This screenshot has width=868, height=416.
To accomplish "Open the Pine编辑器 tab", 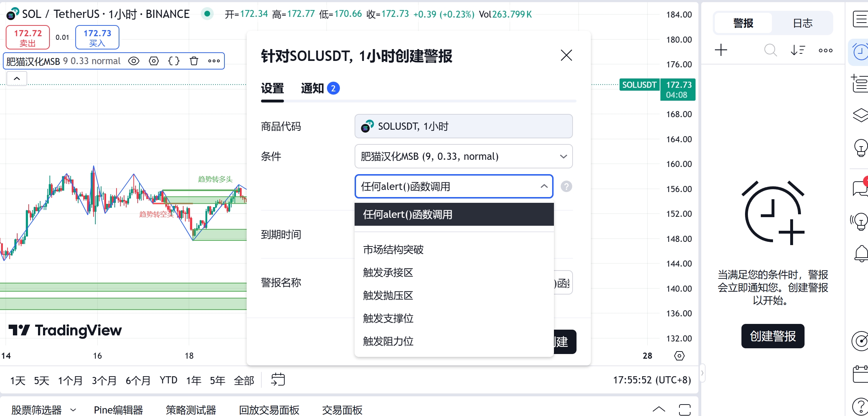I will pos(118,410).
